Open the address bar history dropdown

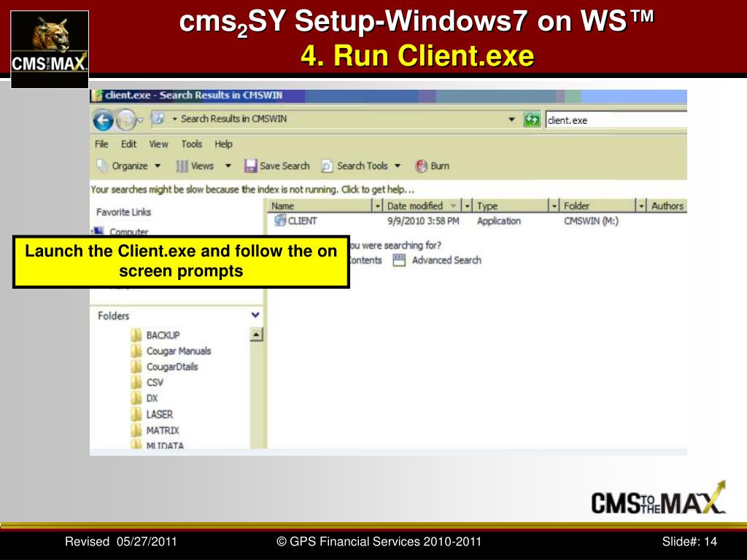tap(511, 119)
